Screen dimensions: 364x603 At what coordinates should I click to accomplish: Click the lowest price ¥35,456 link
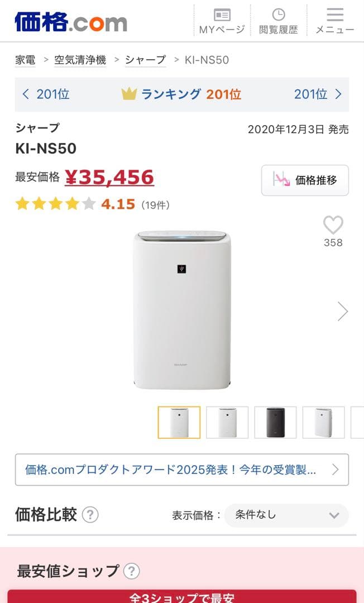(x=110, y=176)
